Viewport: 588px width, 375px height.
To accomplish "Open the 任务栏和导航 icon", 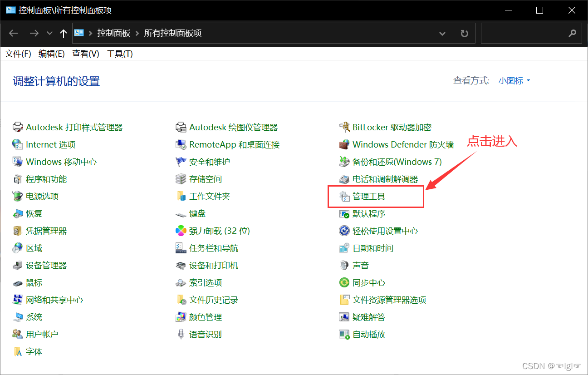I will 181,248.
